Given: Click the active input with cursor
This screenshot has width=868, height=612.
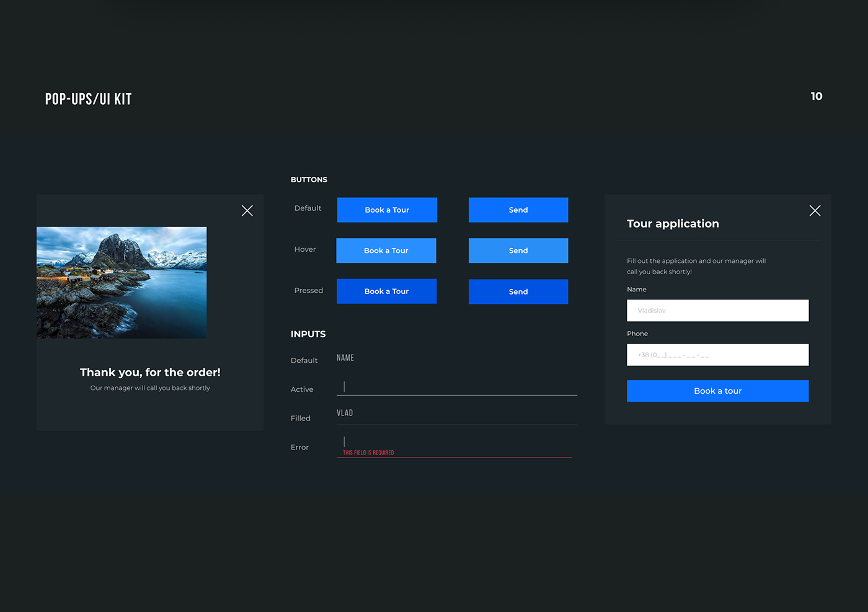Looking at the screenshot, I should (x=456, y=387).
